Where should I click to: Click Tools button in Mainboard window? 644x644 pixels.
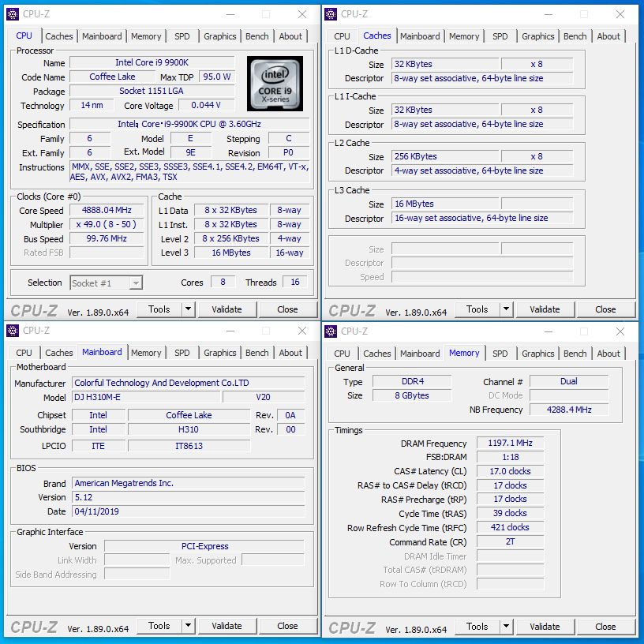[x=159, y=626]
